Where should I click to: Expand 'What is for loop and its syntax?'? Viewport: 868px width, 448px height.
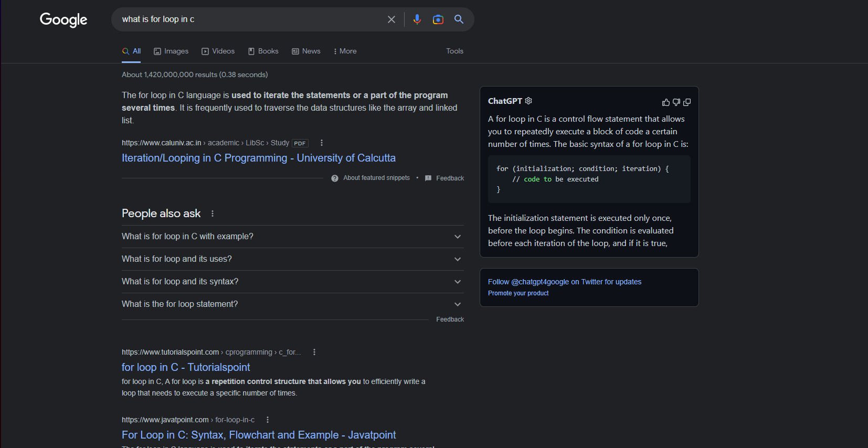point(293,282)
